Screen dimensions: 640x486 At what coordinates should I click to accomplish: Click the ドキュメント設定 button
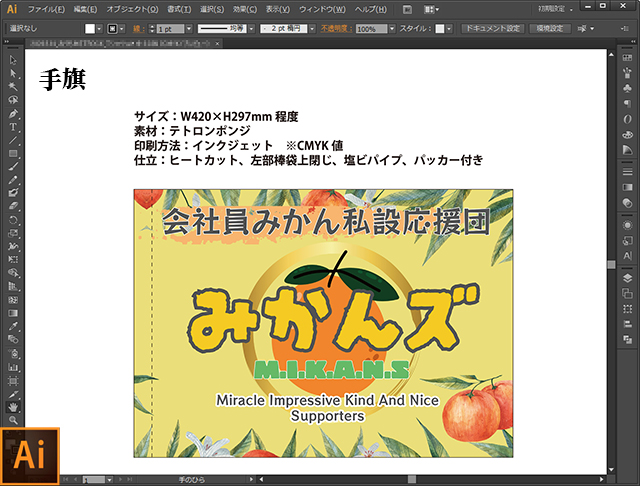493,29
